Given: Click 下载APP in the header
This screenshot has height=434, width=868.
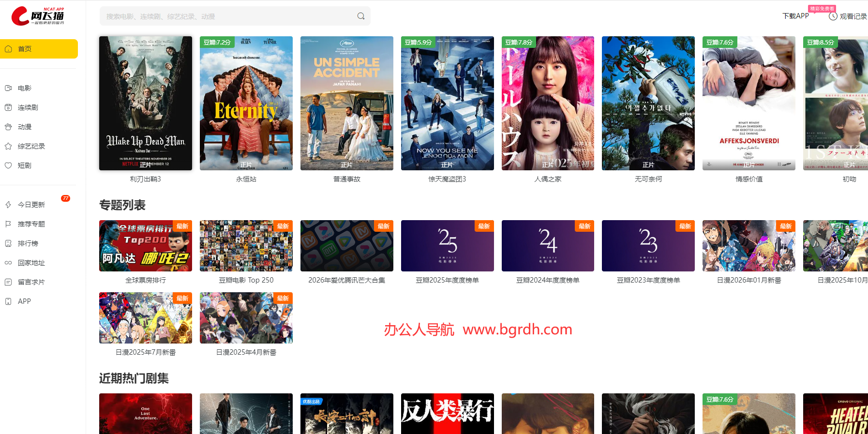Looking at the screenshot, I should (x=795, y=16).
